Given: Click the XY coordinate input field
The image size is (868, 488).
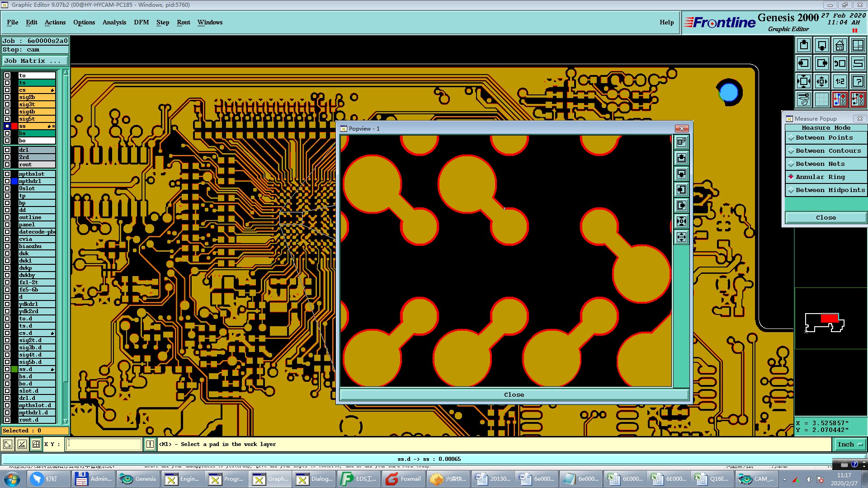Looking at the screenshot, I should click(104, 445).
